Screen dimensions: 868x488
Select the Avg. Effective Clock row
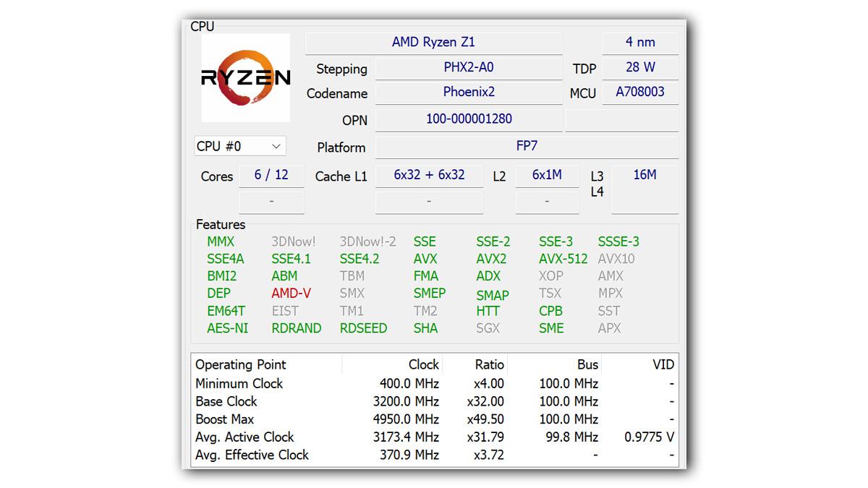[435, 455]
